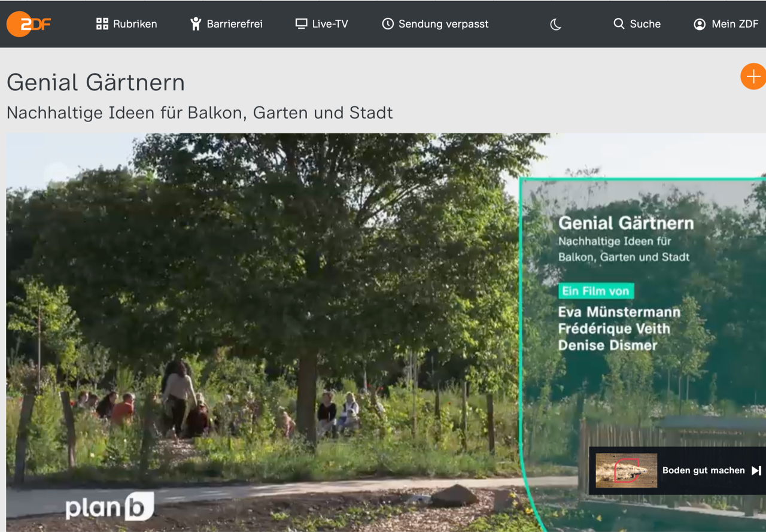Screen dimensions: 766x532
Task: Play next video Boden gut machen
Action: [x=677, y=470]
